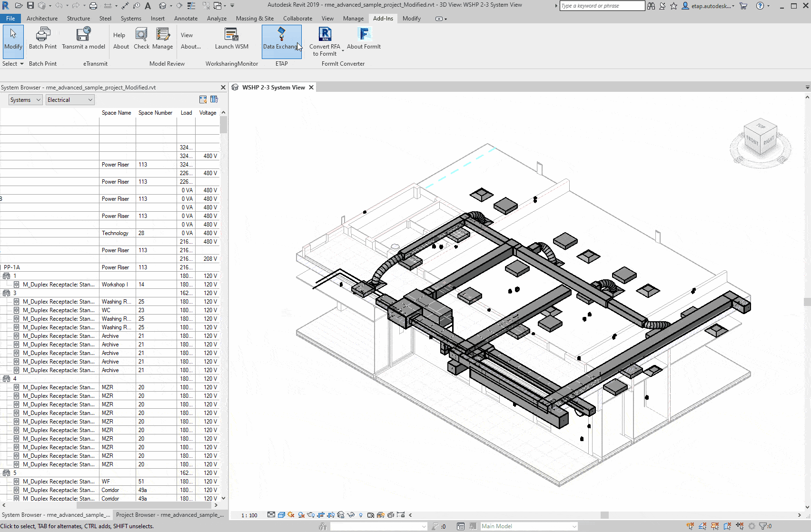
Task: Switch to the Systems ribbon tab
Action: pos(131,19)
